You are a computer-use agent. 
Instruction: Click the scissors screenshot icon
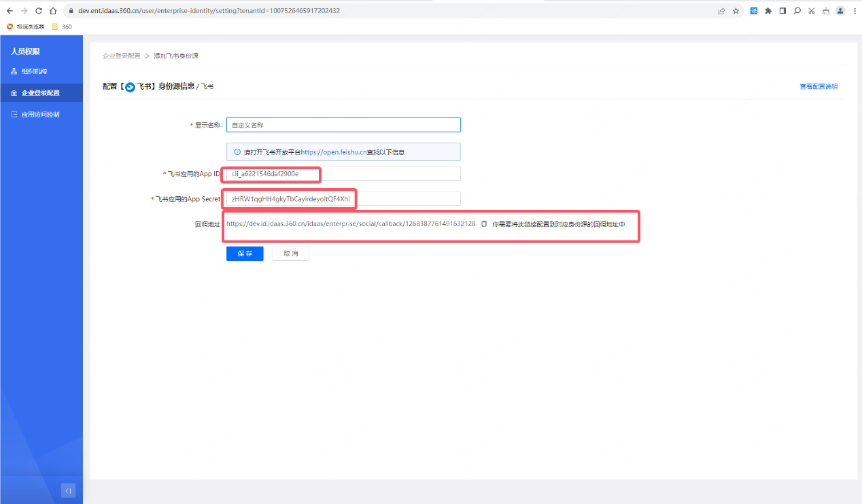(811, 11)
